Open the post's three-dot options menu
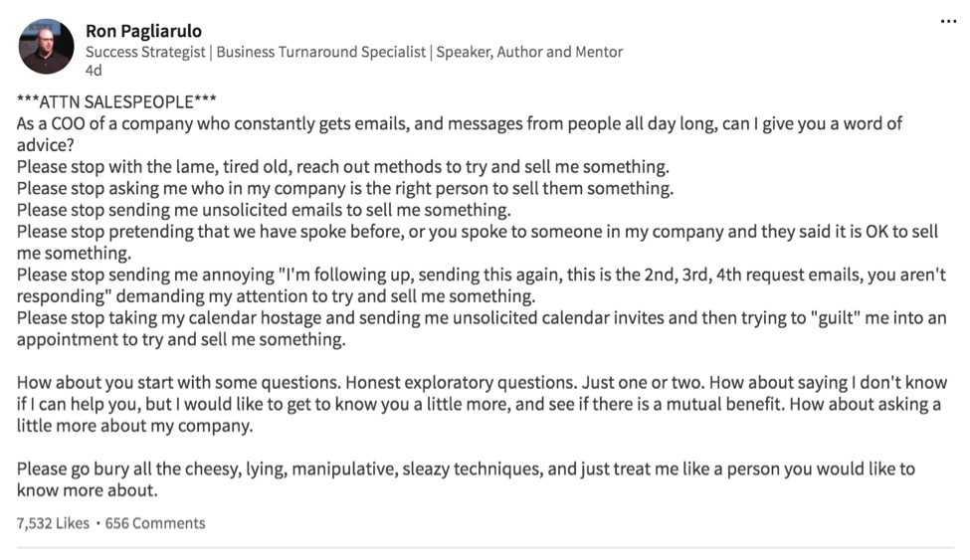The image size is (970, 560). [x=947, y=22]
